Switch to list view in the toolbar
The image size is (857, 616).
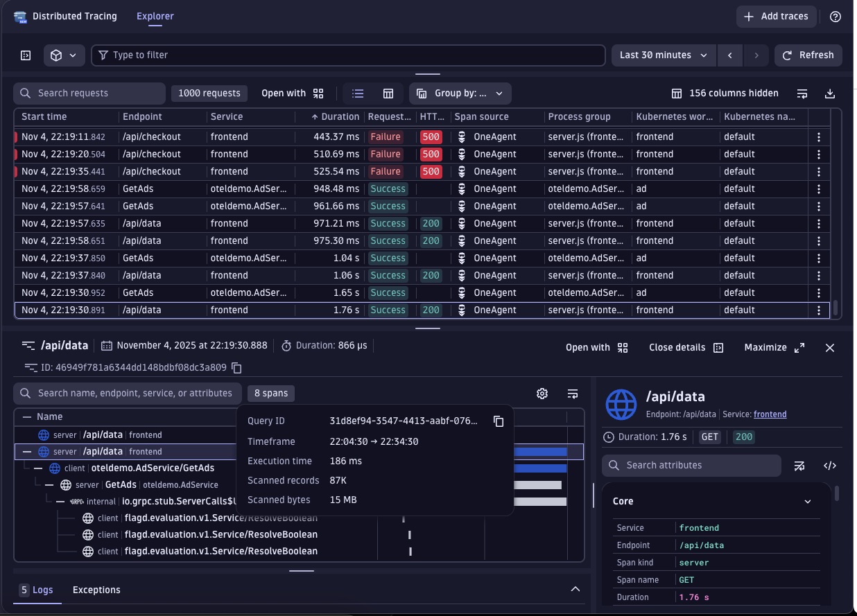[357, 93]
